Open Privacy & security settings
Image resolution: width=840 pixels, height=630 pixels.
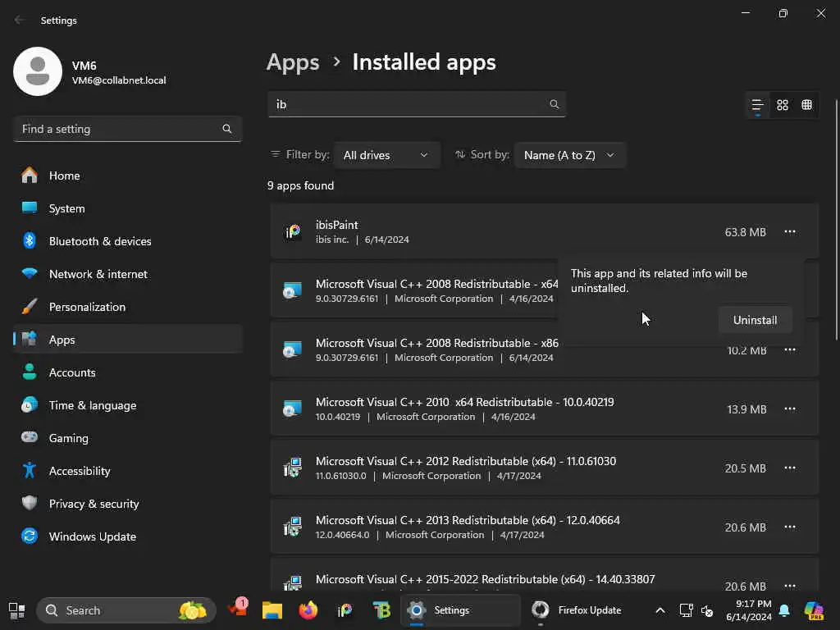[x=127, y=504]
